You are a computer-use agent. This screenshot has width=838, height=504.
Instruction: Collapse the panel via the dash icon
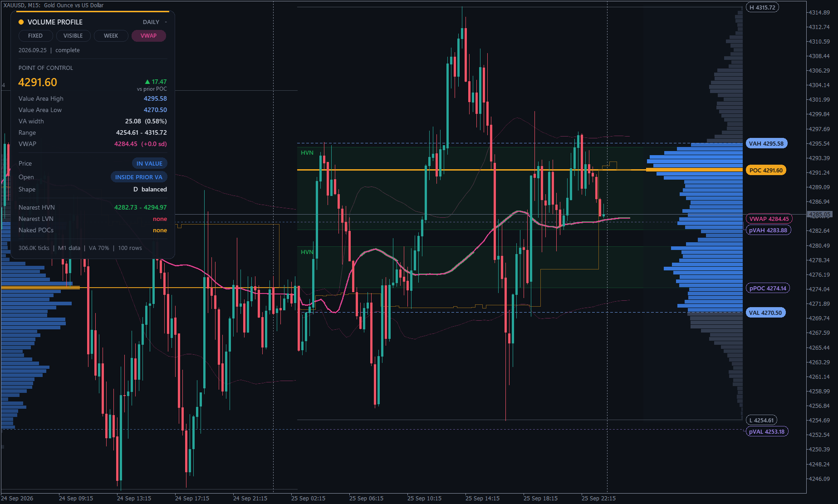[x=166, y=22]
